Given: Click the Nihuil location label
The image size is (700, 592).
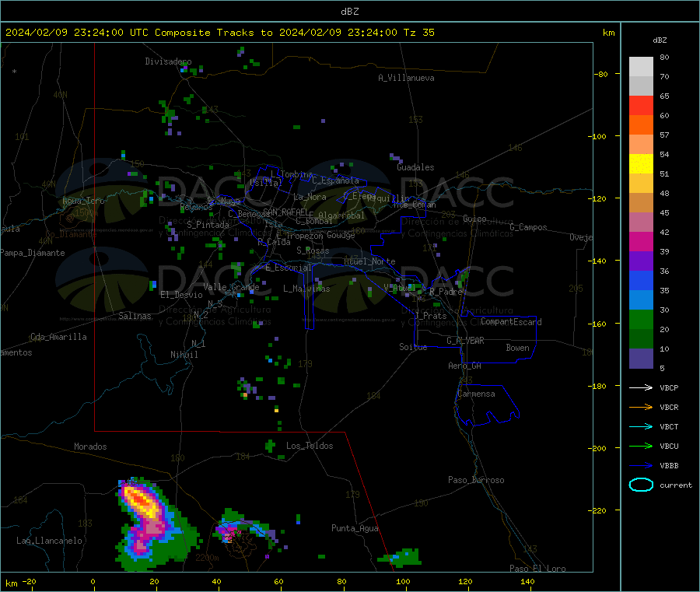Looking at the screenshot, I should click(184, 355).
